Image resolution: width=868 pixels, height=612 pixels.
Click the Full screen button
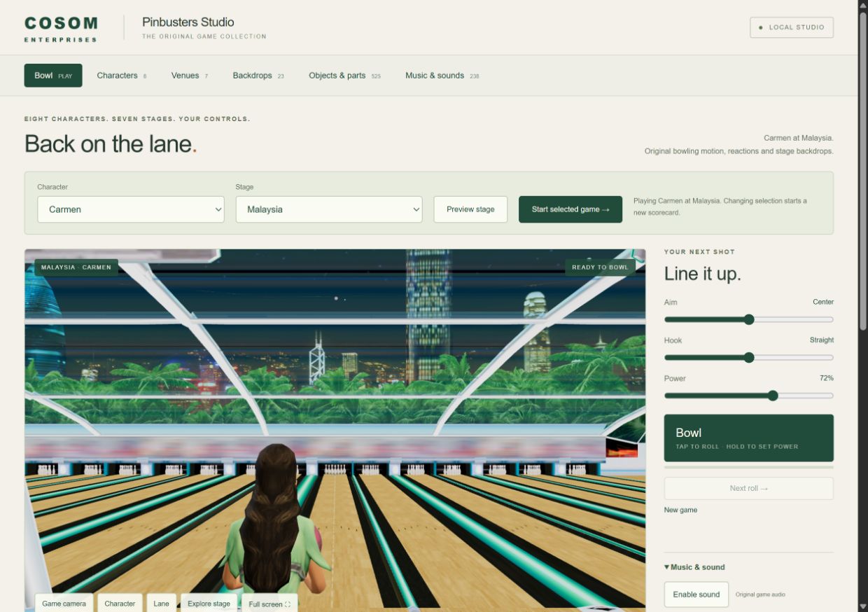pyautogui.click(x=269, y=604)
